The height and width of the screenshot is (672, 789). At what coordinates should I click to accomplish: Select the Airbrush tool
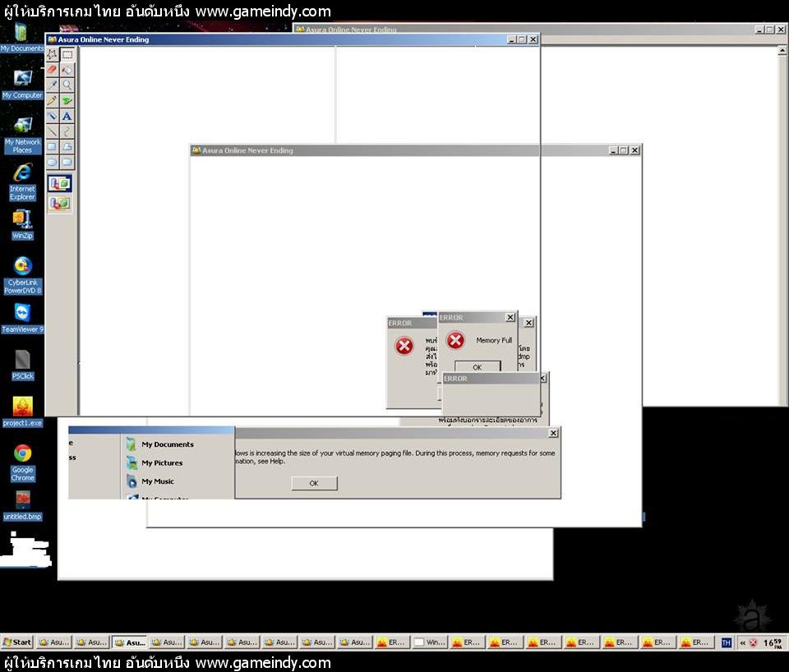pyautogui.click(x=53, y=116)
